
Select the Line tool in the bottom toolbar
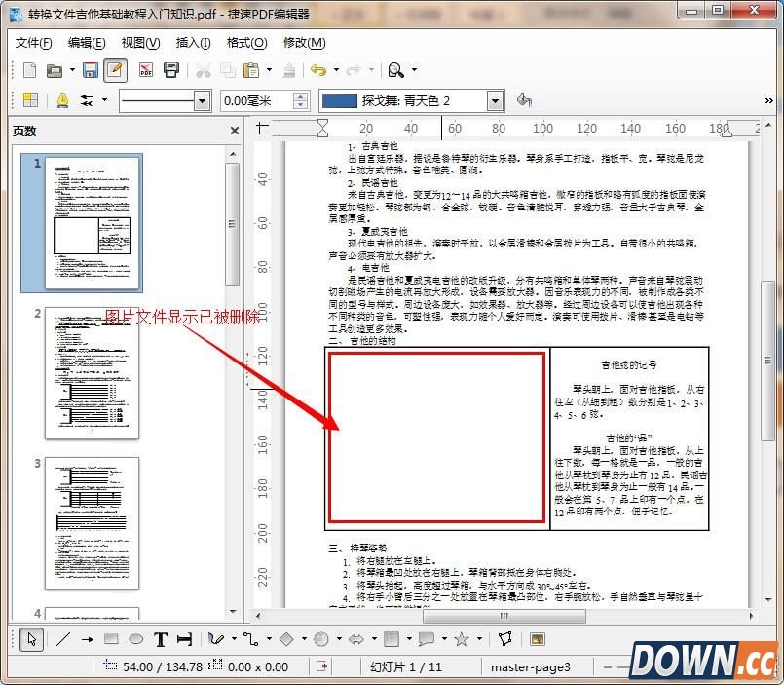tap(64, 639)
